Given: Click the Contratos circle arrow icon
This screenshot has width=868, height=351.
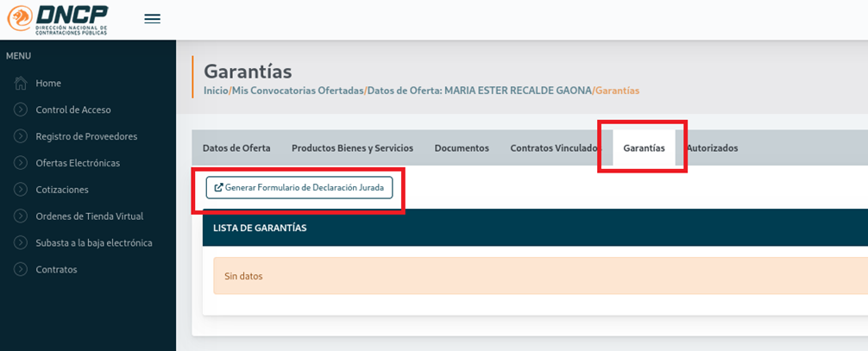Looking at the screenshot, I should [21, 270].
